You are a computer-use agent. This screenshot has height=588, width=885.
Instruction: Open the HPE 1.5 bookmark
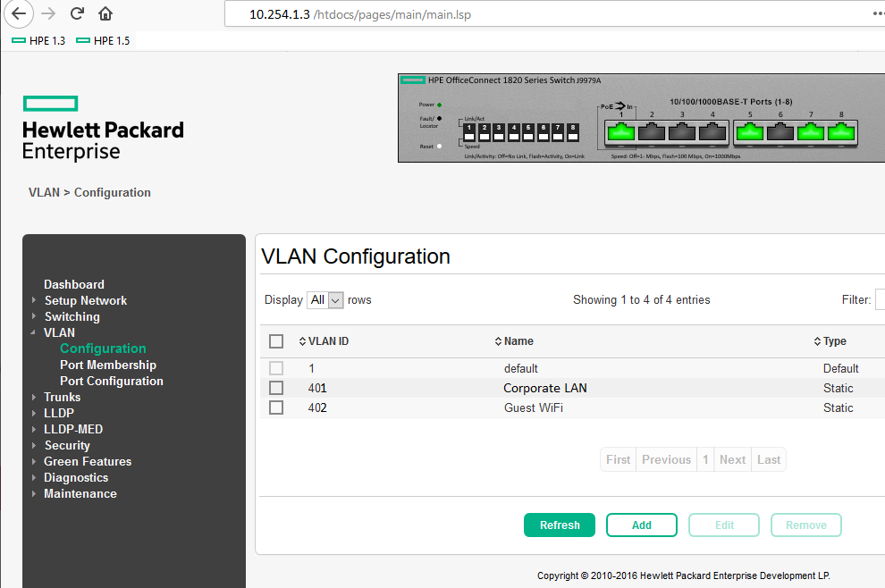(104, 40)
